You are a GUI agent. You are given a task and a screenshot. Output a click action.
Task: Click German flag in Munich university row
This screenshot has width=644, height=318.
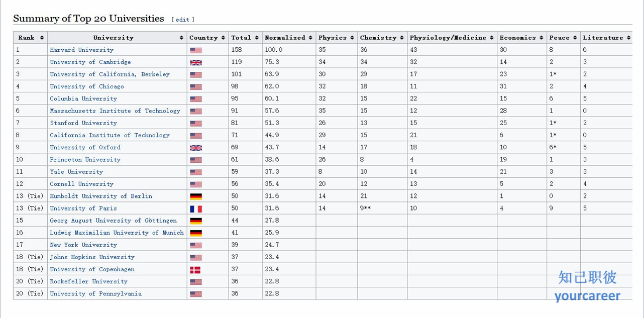[196, 233]
